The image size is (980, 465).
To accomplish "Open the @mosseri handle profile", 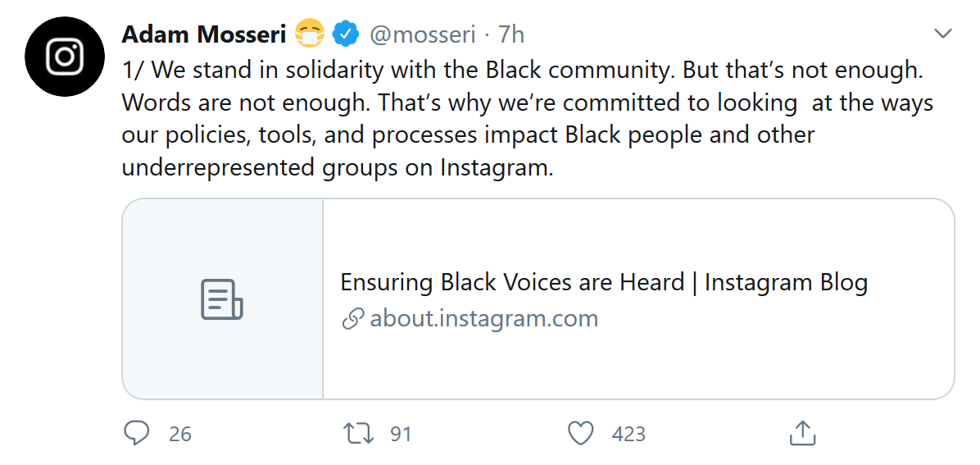I will [423, 34].
